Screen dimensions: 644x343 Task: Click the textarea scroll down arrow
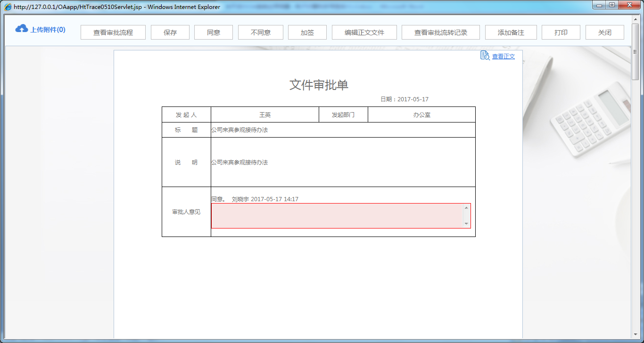pos(466,224)
